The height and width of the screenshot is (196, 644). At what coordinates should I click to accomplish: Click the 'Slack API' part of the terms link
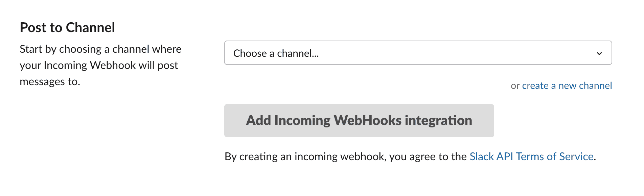[x=491, y=156]
